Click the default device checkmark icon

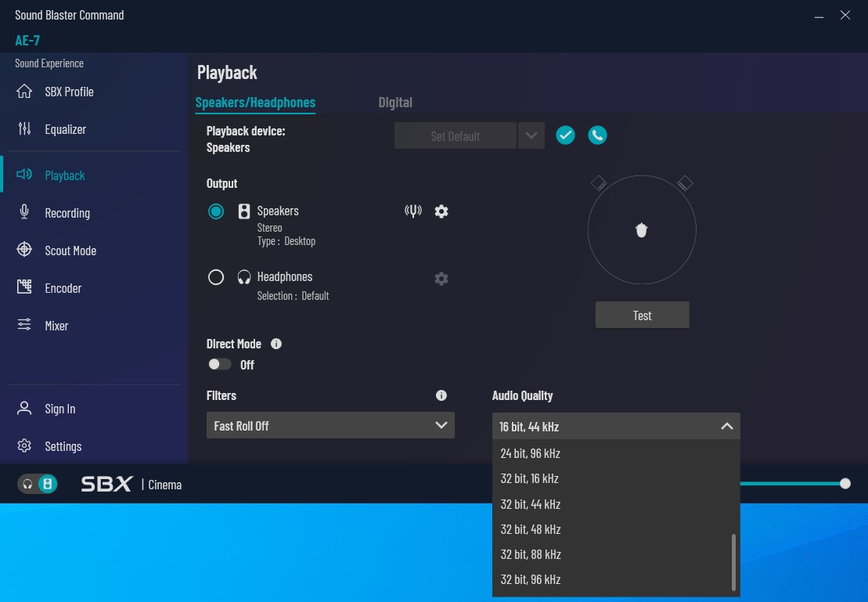point(565,135)
